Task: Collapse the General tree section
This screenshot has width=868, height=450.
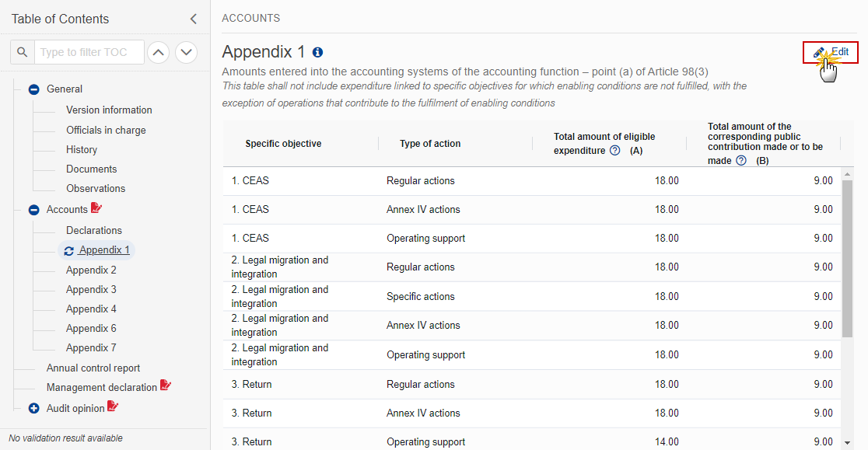Action: click(x=33, y=89)
